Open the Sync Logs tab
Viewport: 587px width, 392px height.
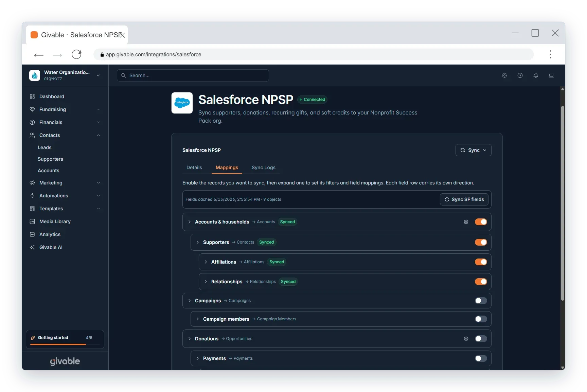click(264, 167)
